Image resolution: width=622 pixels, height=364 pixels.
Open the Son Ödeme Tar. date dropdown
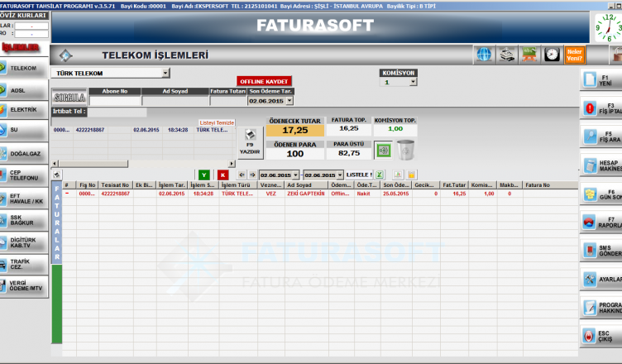(289, 101)
